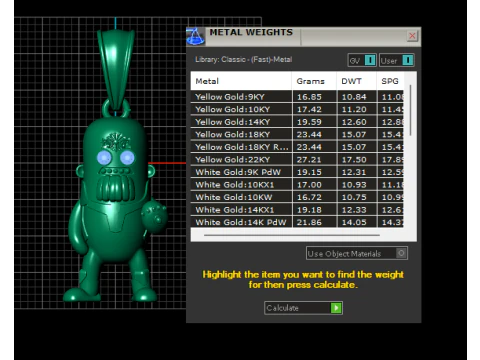Select the pendant's bail loop

[x=116, y=70]
